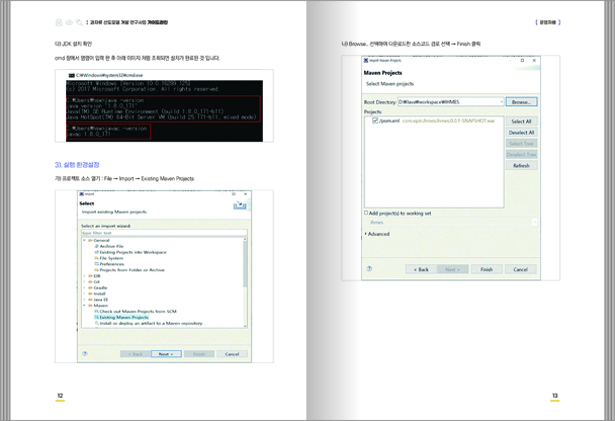This screenshot has width=615, height=421.
Task: Click Finish in Maven Projects dialog
Action: (486, 269)
